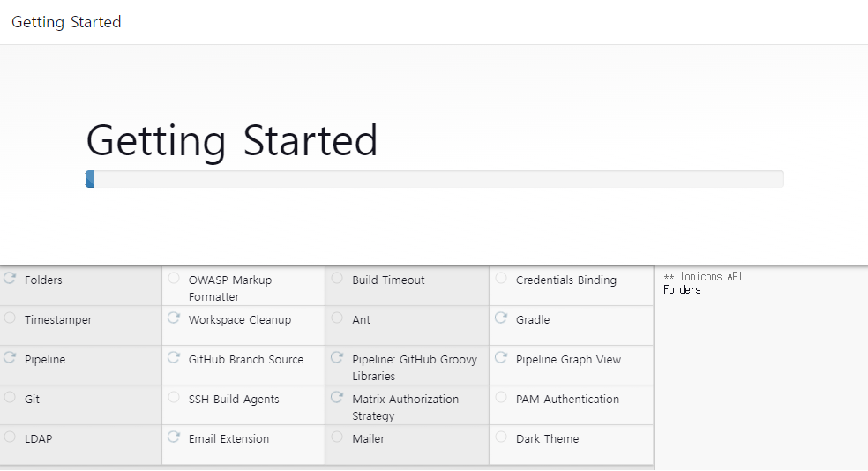
Task: Click the pending circle beside Git
Action: tap(10, 398)
